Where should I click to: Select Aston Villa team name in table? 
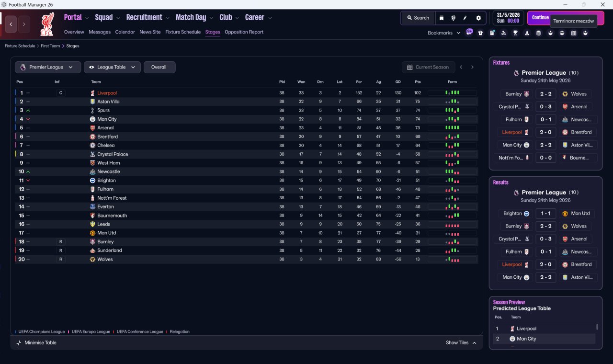click(x=108, y=102)
